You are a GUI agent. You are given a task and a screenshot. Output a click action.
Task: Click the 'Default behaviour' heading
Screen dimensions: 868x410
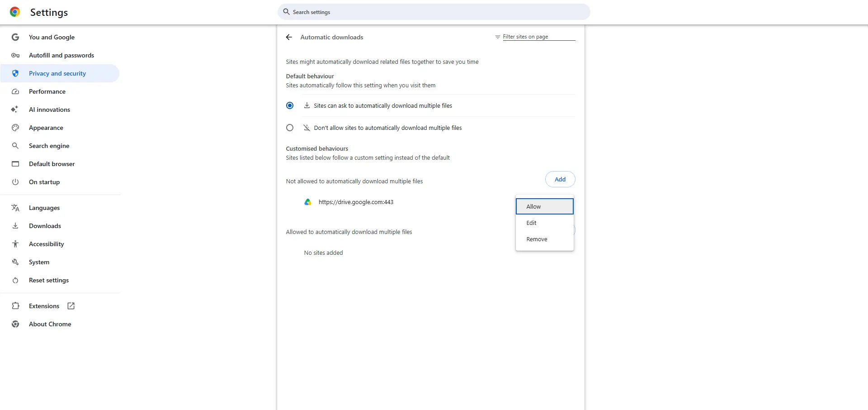pos(310,76)
